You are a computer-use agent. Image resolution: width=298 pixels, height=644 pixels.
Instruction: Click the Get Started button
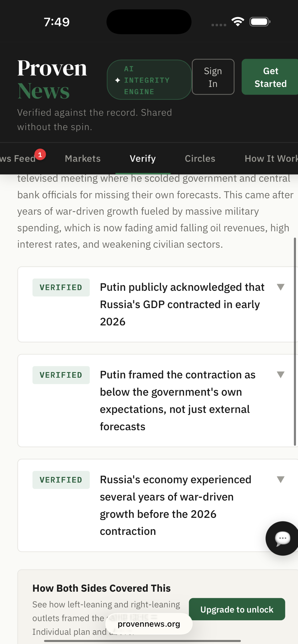270,77
